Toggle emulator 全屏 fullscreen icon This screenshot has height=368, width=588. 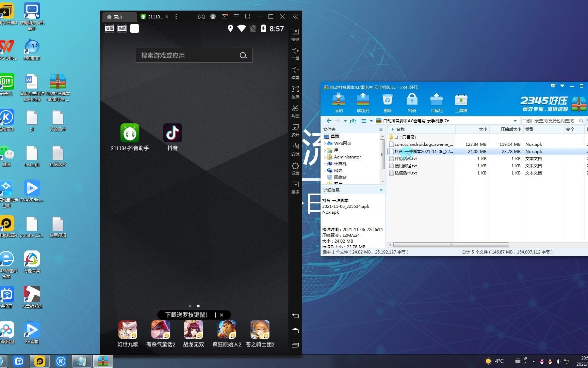[x=295, y=89]
